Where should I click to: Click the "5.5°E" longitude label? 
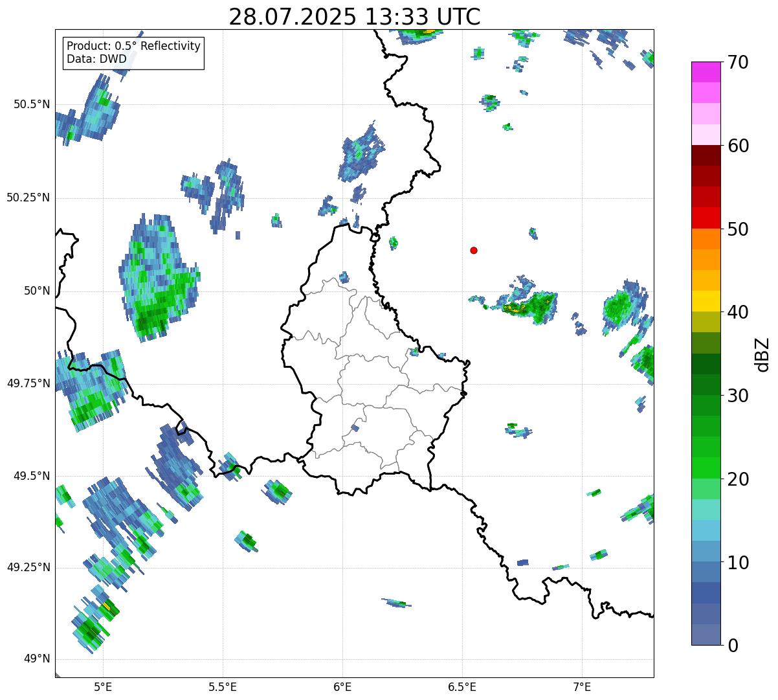(x=223, y=687)
